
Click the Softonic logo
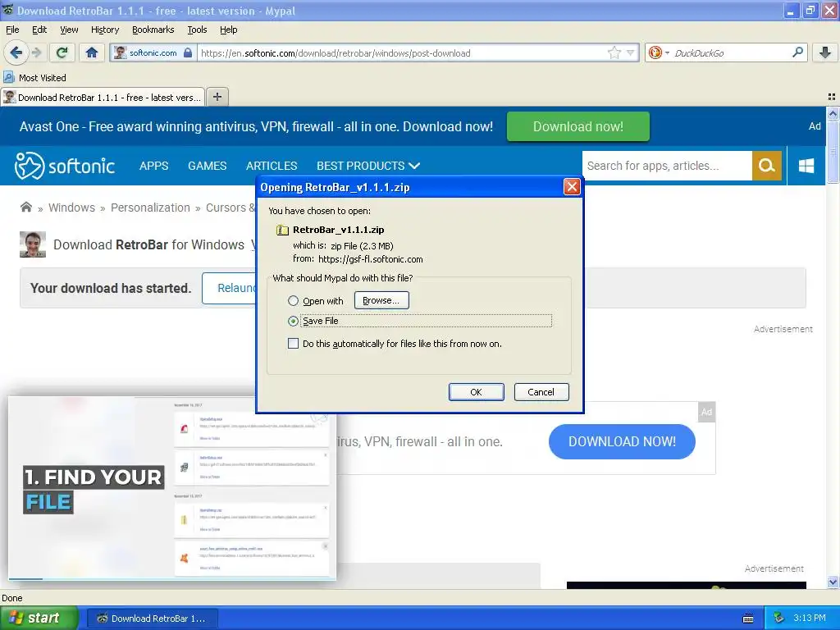click(65, 166)
